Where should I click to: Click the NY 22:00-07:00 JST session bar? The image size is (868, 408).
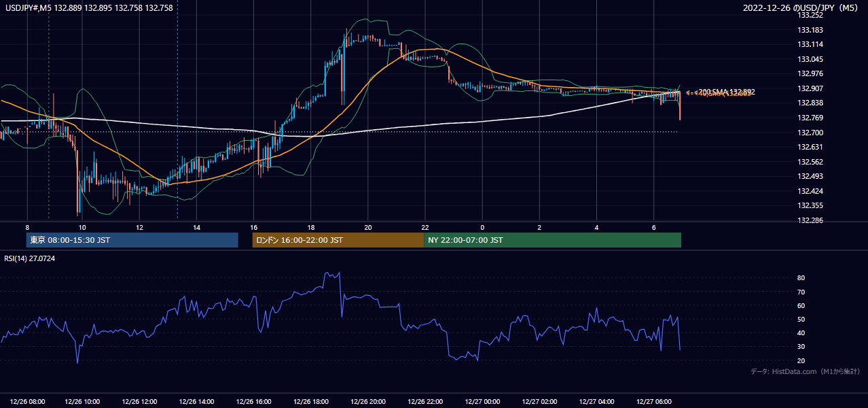(552, 240)
